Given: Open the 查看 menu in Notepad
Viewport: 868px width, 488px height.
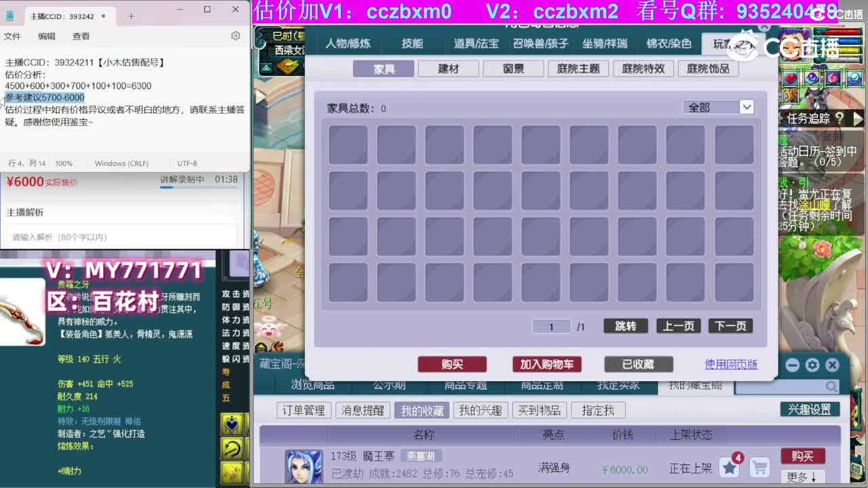Looking at the screenshot, I should click(81, 36).
